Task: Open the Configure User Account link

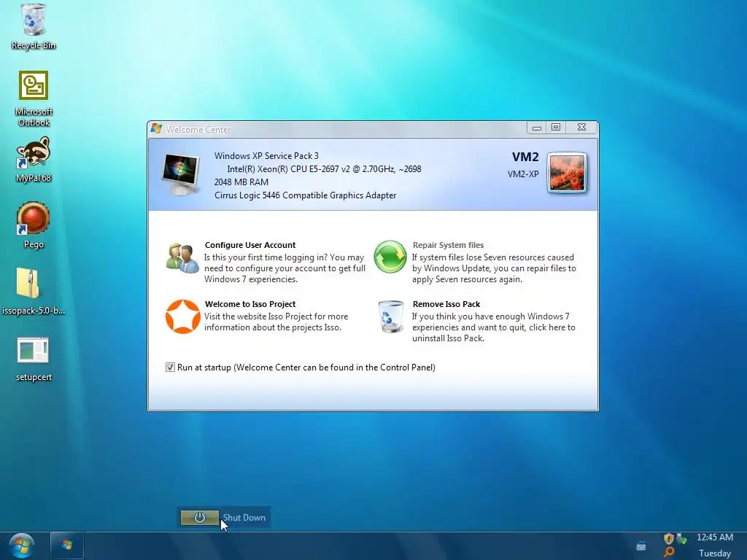Action: [x=250, y=245]
